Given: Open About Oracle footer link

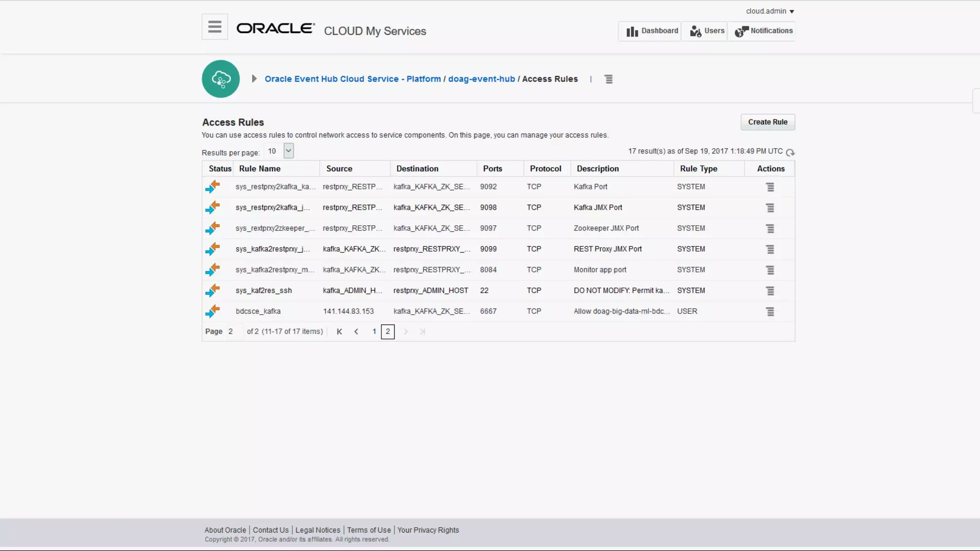Looking at the screenshot, I should click(225, 530).
